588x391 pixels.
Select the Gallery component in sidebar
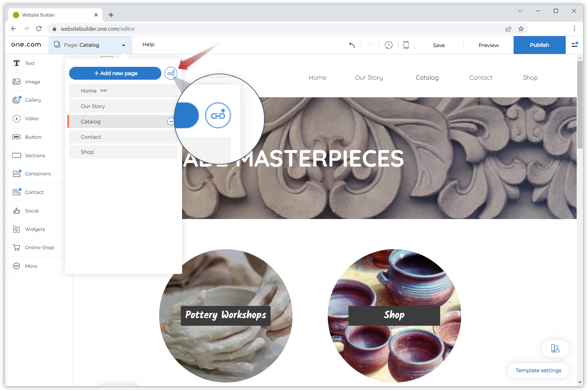point(33,100)
